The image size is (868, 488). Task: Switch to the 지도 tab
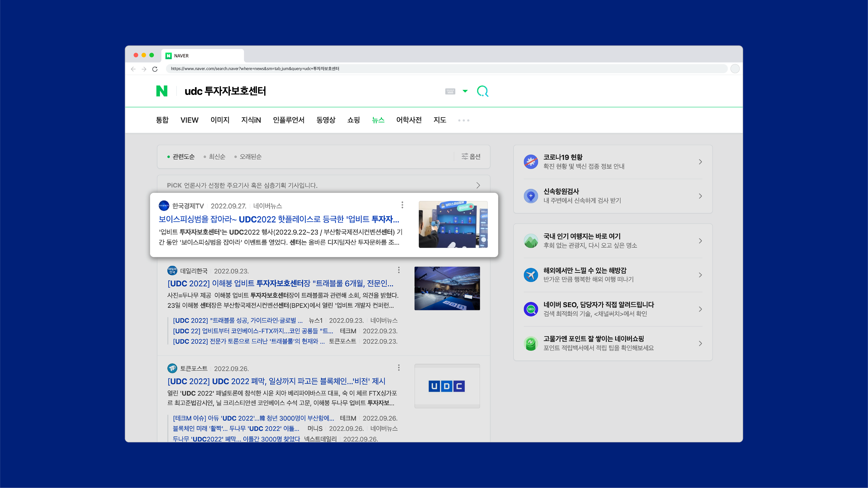tap(440, 120)
